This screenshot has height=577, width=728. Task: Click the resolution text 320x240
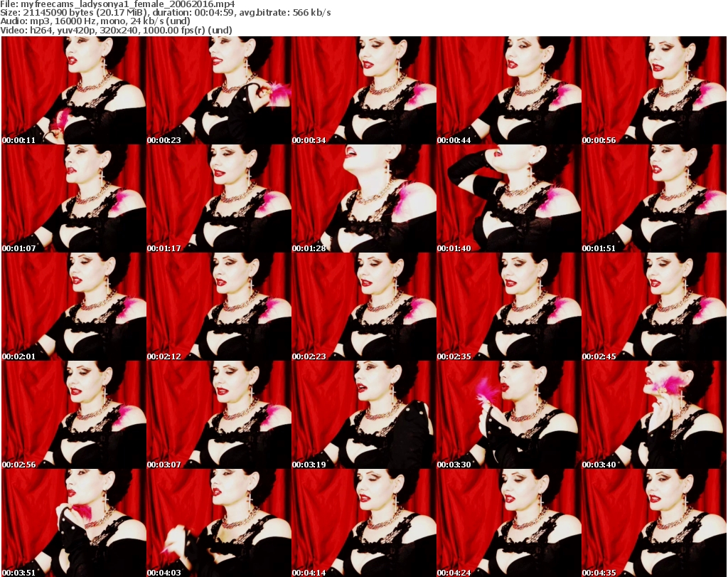[x=120, y=30]
